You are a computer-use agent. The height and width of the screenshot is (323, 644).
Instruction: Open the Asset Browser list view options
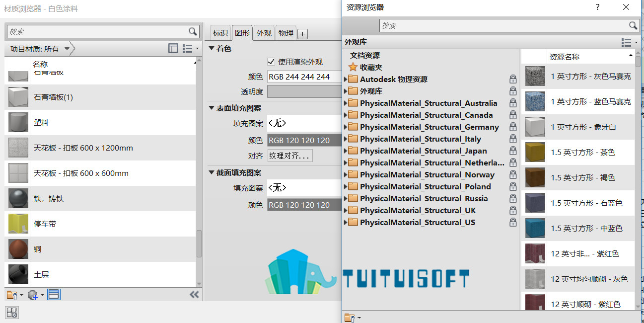click(x=629, y=43)
